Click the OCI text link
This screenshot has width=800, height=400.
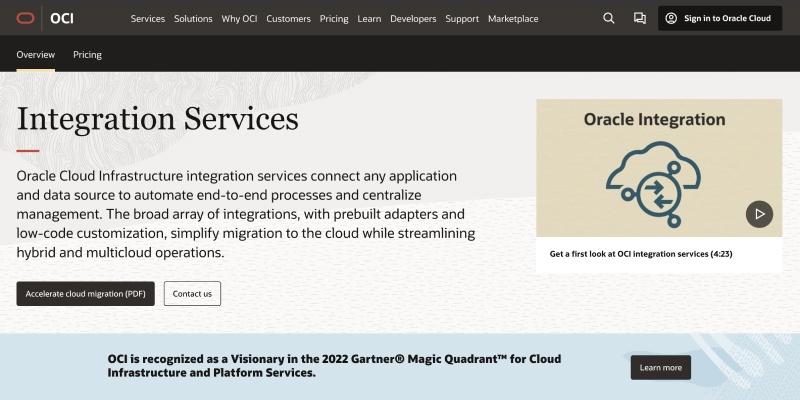62,18
